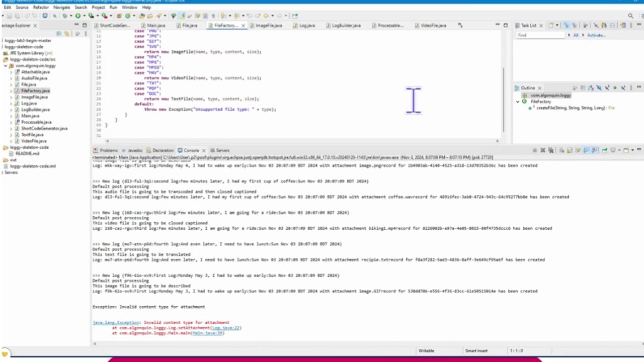644x362 pixels.
Task: Minimize the editor area
Action: 497,25
